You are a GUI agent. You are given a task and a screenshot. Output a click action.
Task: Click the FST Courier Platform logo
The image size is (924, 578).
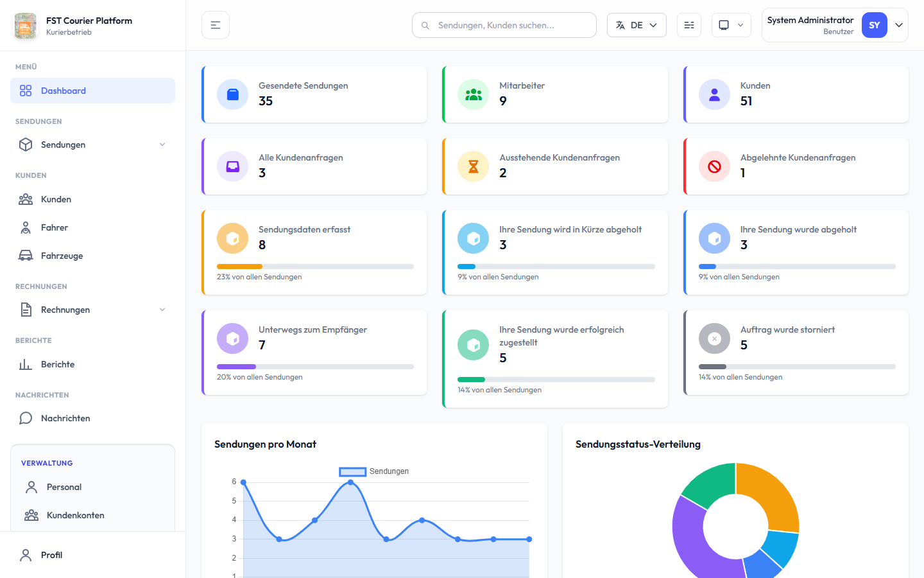click(26, 26)
